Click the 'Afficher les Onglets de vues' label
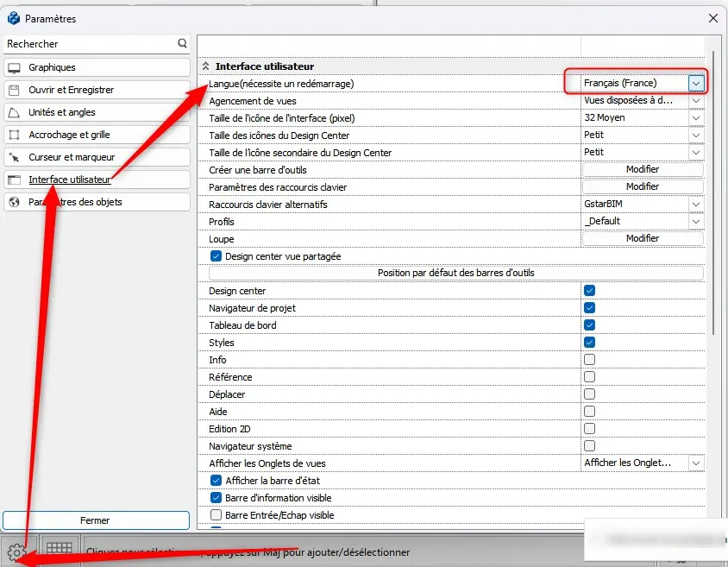The image size is (728, 567). tap(267, 463)
